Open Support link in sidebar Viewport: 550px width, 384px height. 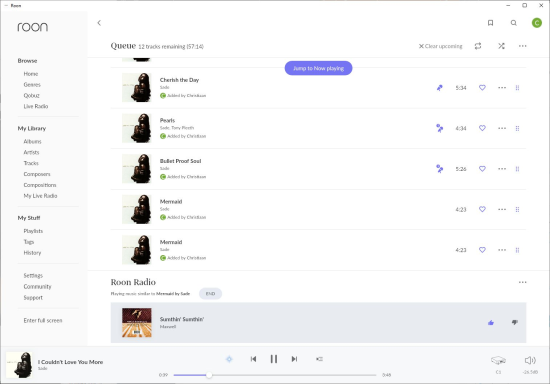(33, 297)
